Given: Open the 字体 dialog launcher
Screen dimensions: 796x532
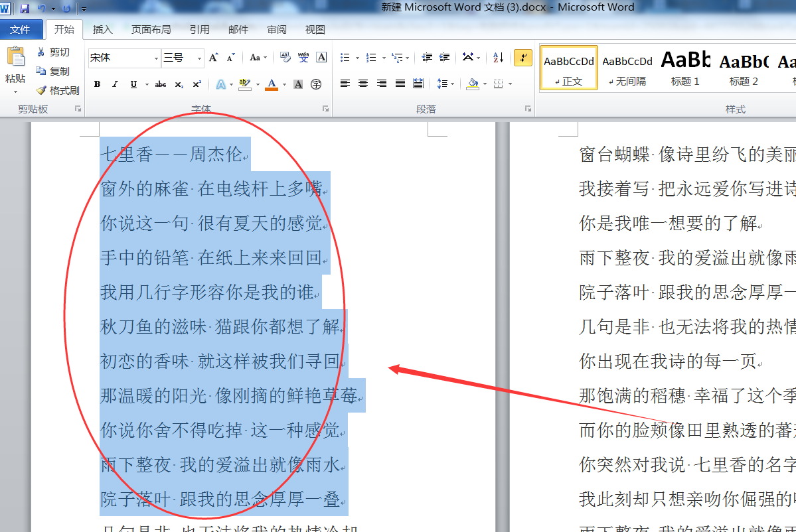Looking at the screenshot, I should tap(325, 109).
